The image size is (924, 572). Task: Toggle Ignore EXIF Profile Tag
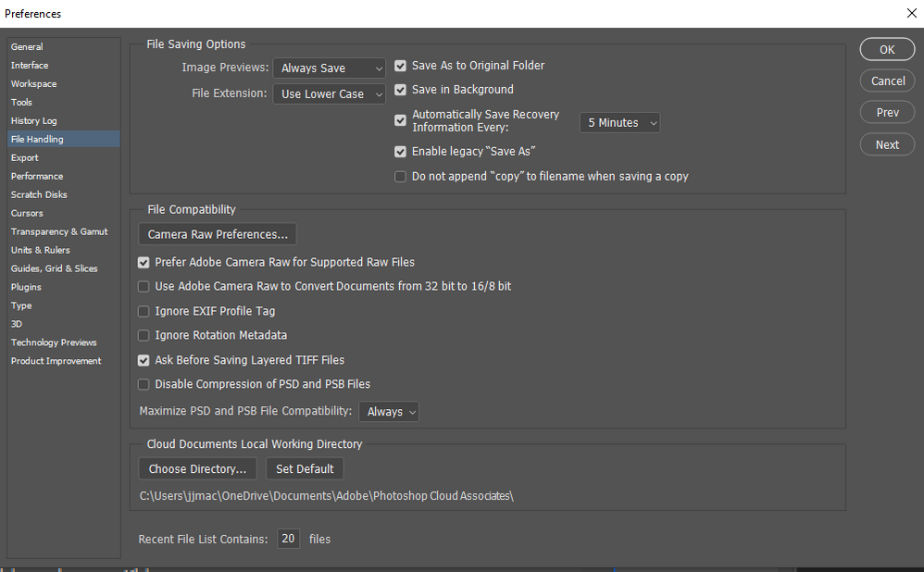(144, 311)
